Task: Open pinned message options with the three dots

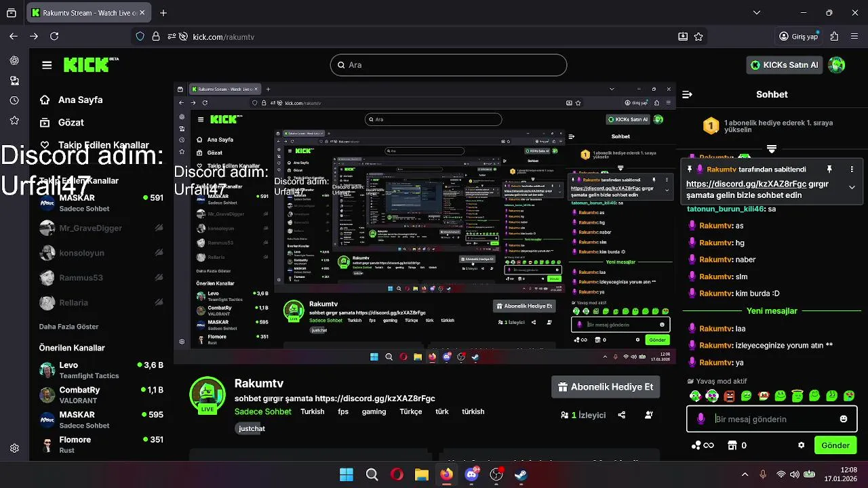Action: tap(852, 169)
